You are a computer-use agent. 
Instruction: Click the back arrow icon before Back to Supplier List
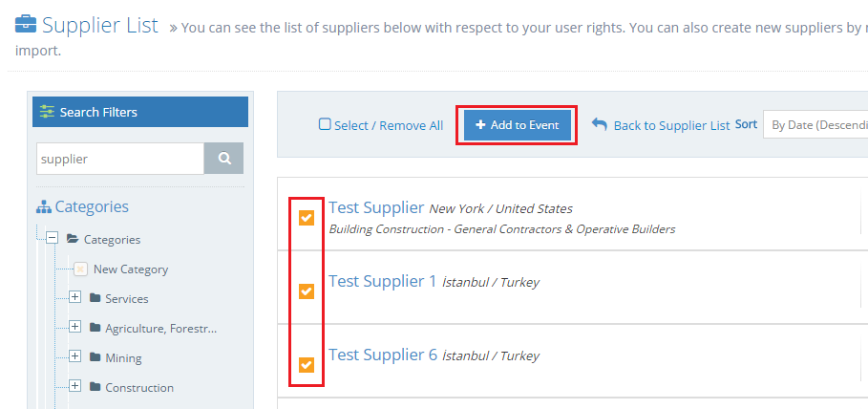tap(599, 123)
